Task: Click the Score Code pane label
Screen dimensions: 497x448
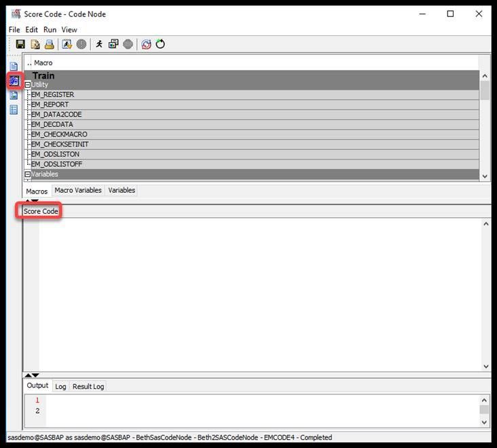Action: pos(41,211)
